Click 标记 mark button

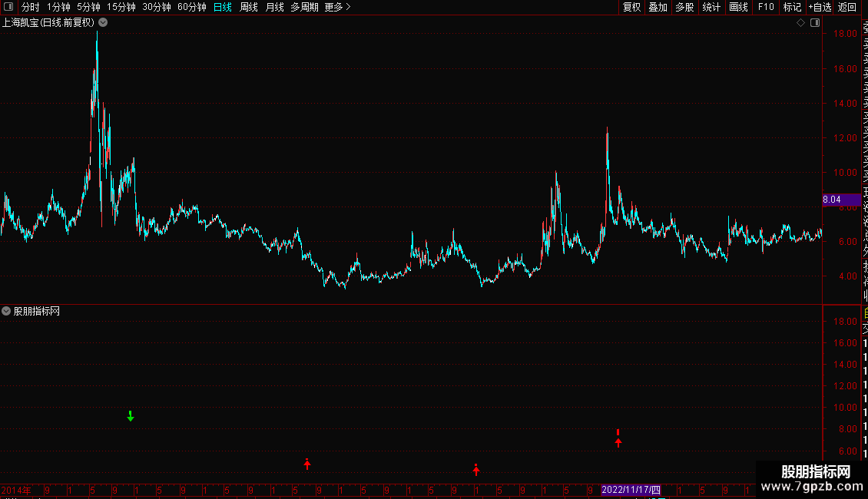click(x=792, y=7)
